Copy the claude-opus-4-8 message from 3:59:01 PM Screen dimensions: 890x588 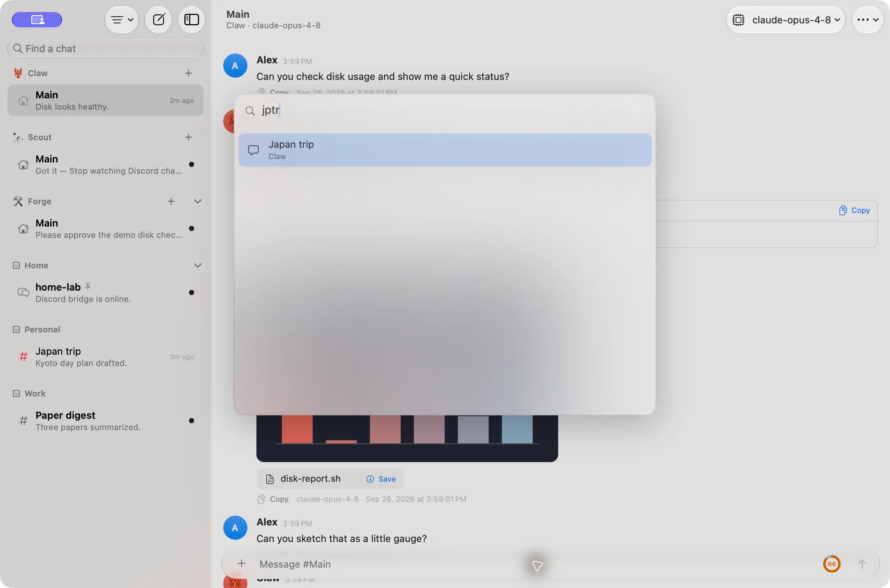click(x=273, y=499)
